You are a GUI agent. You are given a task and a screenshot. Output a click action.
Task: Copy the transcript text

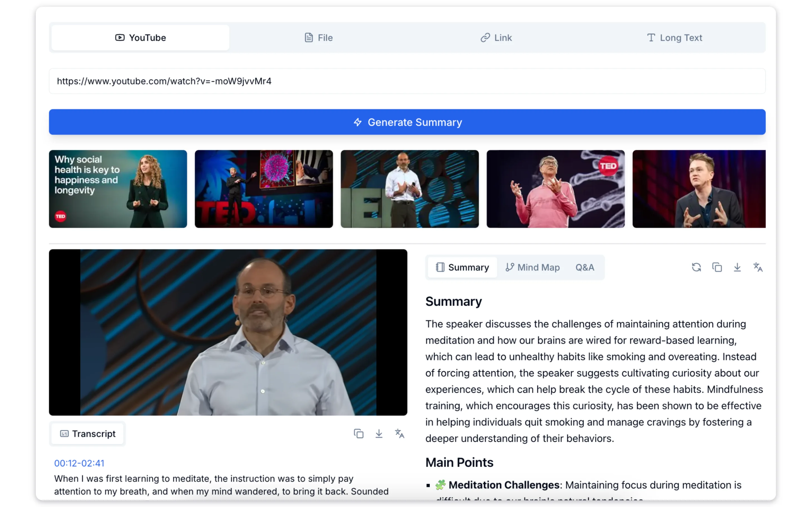pos(358,433)
